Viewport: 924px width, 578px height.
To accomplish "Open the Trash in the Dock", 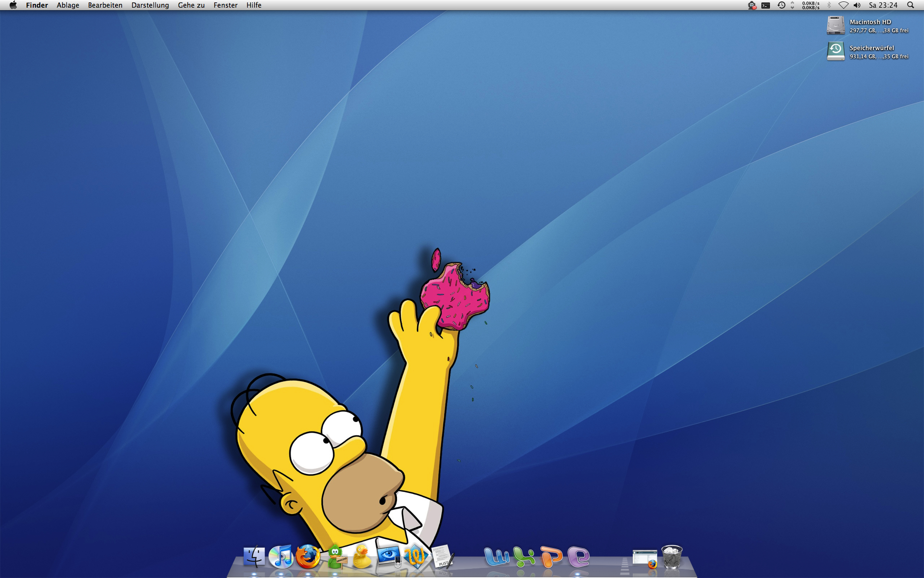I will [672, 557].
